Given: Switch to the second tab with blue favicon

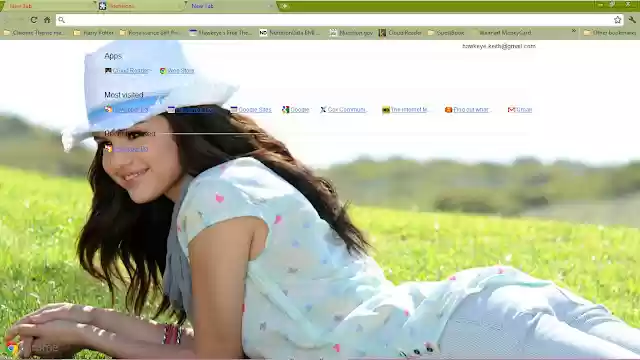Looking at the screenshot, I should click(141, 6).
